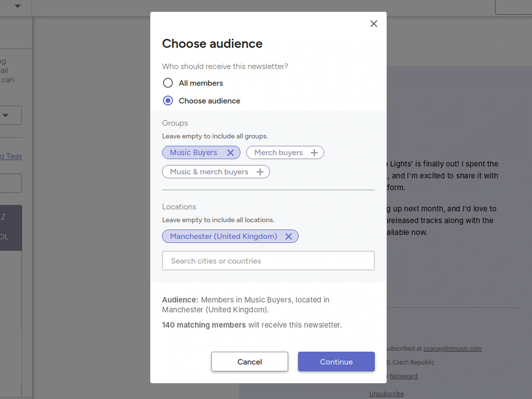
Task: Click the Cancel button
Action: [x=250, y=362]
